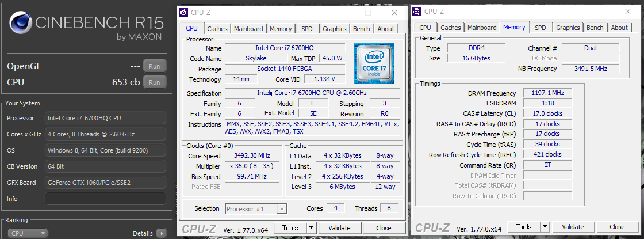Expand the Tools dropdown arrow in the right CPU-Z window
This screenshot has width=644, height=239.
pyautogui.click(x=543, y=227)
